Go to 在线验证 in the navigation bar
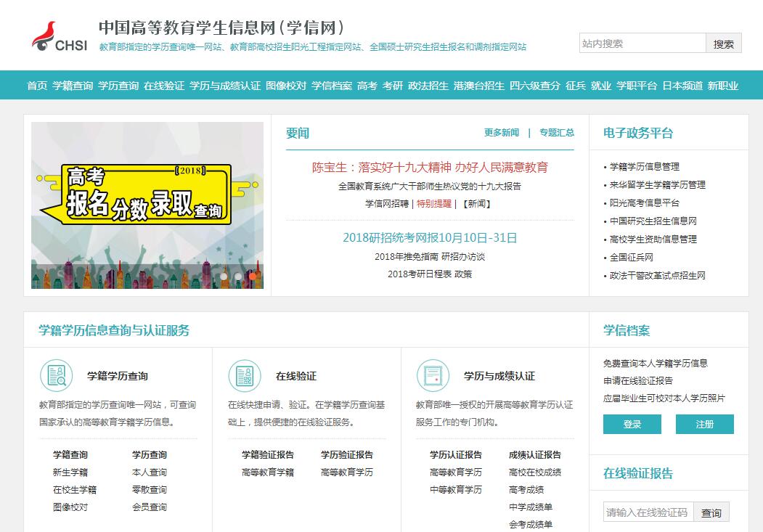763x532 pixels. coord(164,86)
